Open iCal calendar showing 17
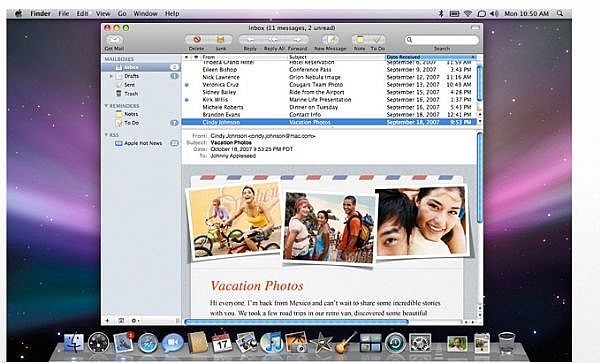 click(x=222, y=343)
